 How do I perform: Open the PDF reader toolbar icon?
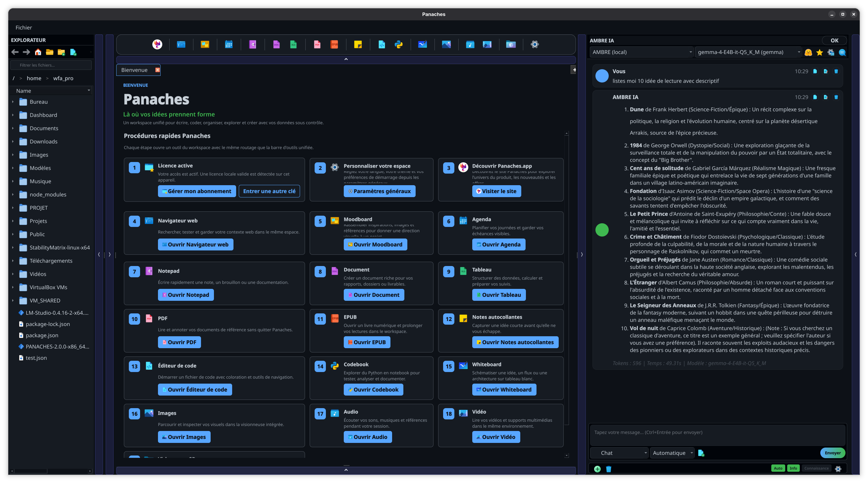tap(317, 44)
